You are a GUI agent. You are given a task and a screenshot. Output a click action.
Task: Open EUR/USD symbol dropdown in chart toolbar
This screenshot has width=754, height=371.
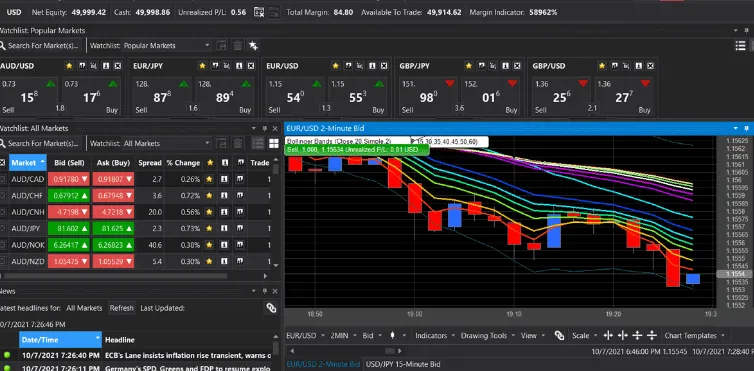point(305,335)
